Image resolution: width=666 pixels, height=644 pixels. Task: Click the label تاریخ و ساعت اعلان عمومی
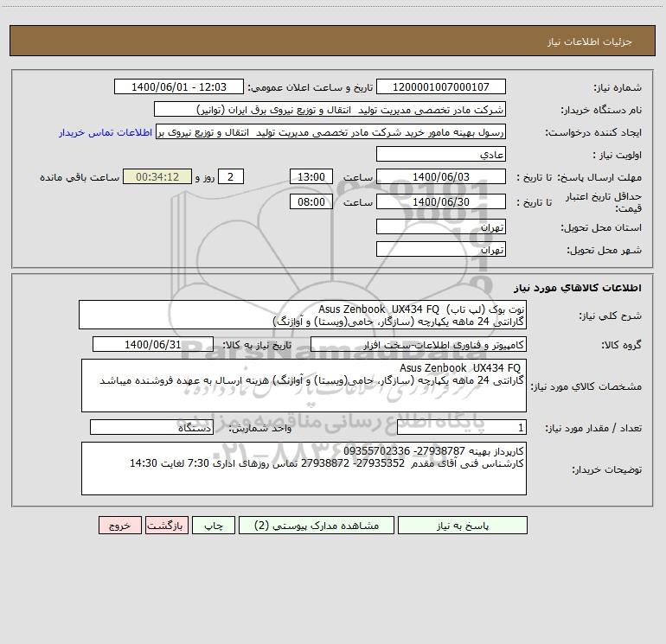pyautogui.click(x=311, y=88)
